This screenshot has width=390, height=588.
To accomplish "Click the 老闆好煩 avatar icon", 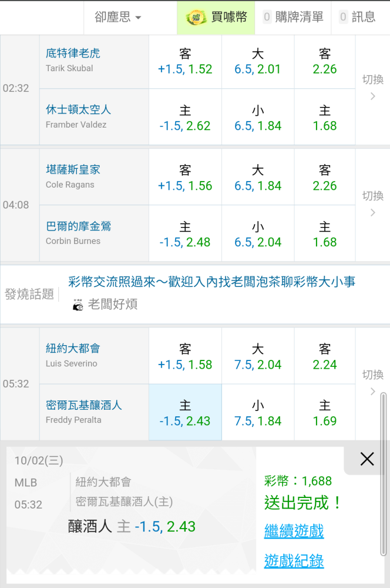I will tap(78, 305).
